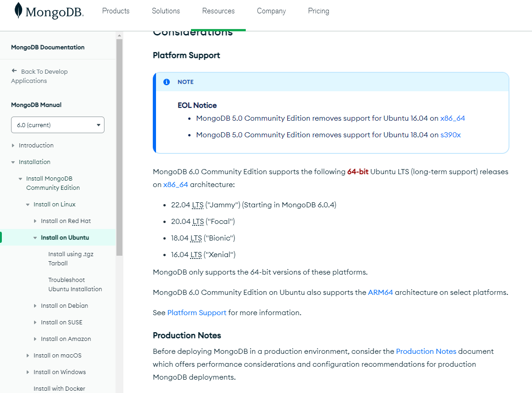Click the back arrow beside Back To Develop
The image size is (532, 393).
pyautogui.click(x=14, y=70)
